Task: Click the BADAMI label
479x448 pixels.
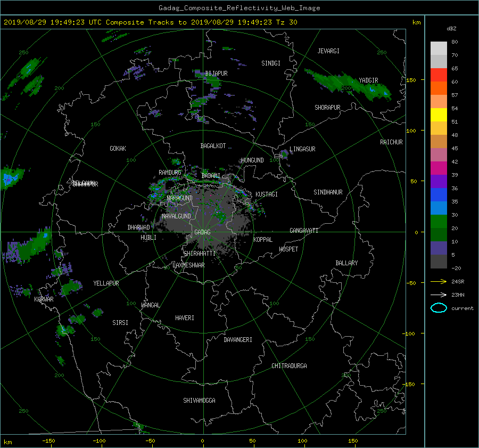Action: (x=211, y=176)
